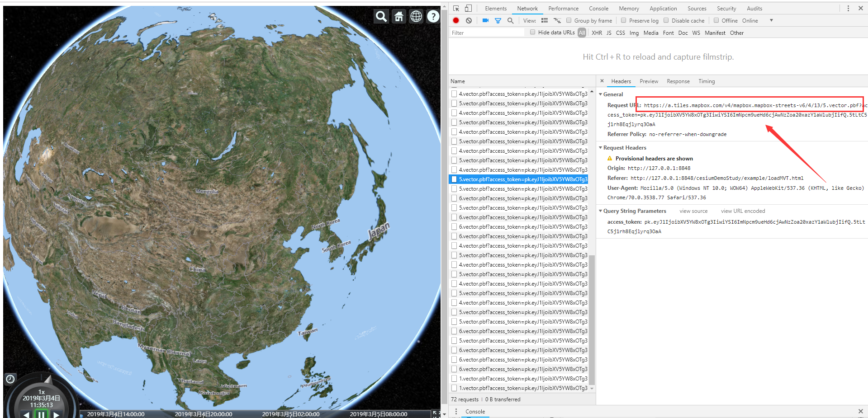
Task: Stop recording network log
Action: [x=456, y=20]
